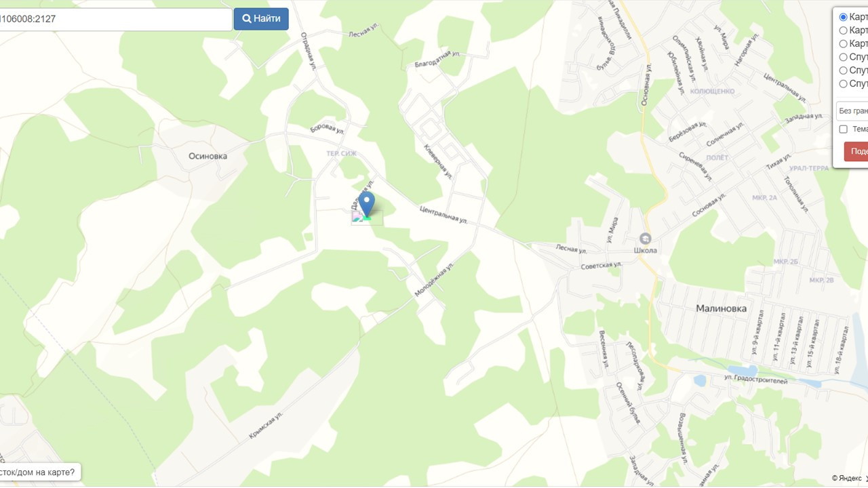Focus the cadastral number search field
Image resolution: width=868 pixels, height=488 pixels.
click(115, 19)
